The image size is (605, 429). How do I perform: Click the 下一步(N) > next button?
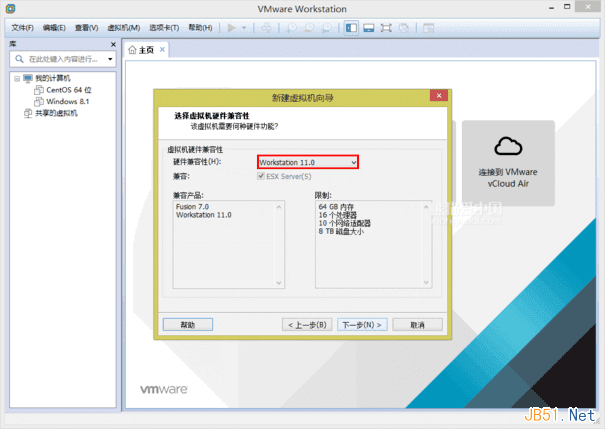362,325
